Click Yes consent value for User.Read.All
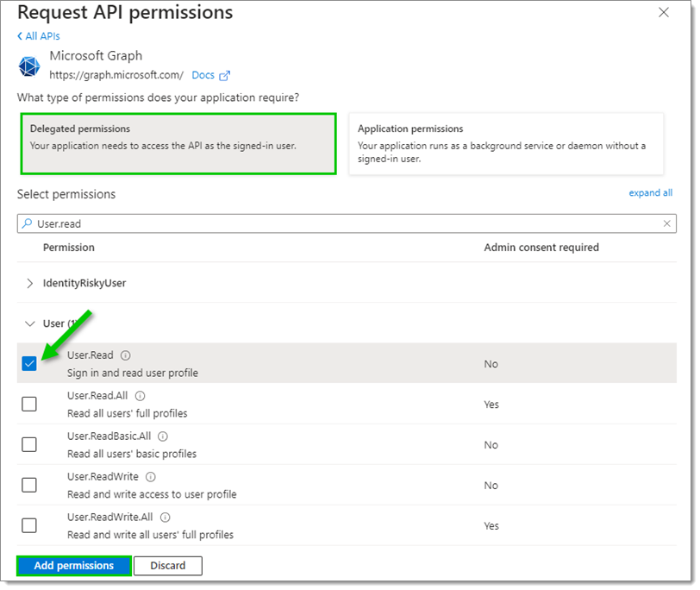The width and height of the screenshot is (700, 590). point(491,405)
